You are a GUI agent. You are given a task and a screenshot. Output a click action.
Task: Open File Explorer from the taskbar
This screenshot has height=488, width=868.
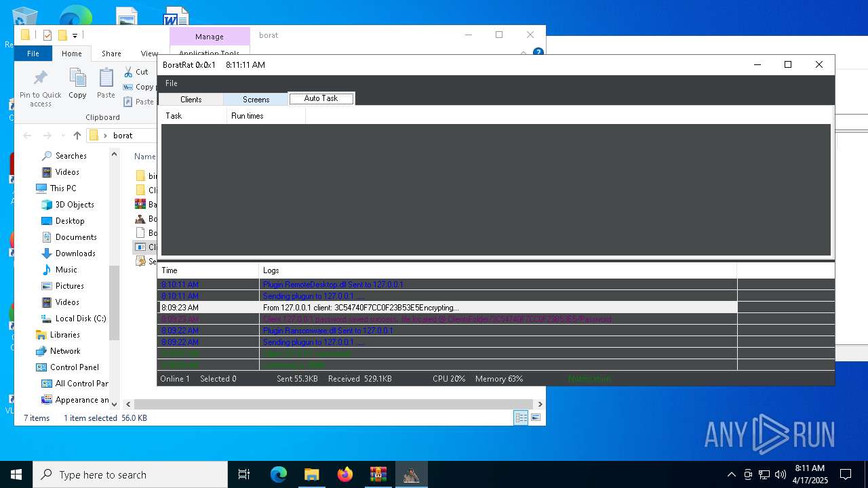pos(311,474)
